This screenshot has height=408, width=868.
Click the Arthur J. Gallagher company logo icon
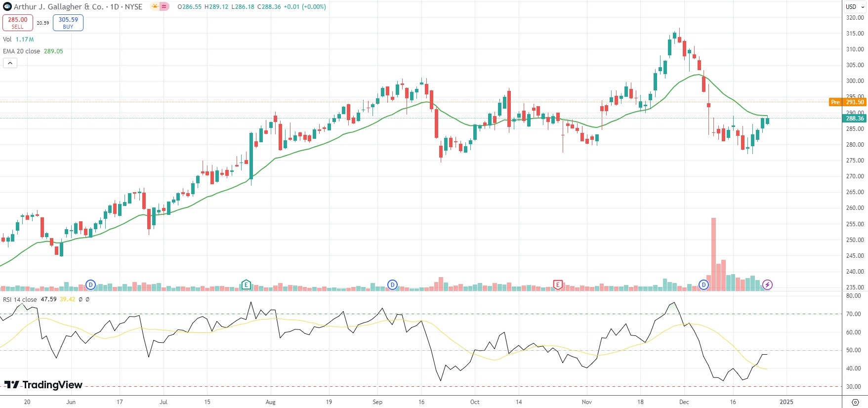(x=7, y=7)
